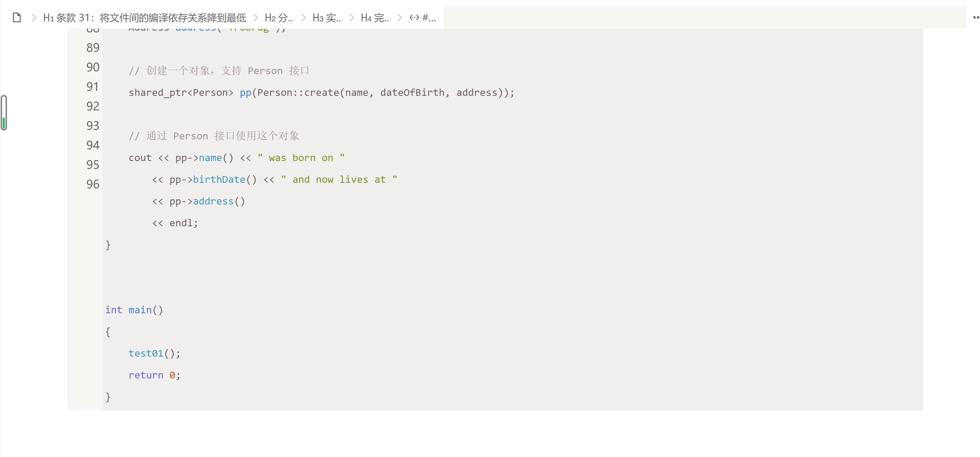Click the 'int main()' line of code
Screen dimensions: 980x457
[134, 310]
